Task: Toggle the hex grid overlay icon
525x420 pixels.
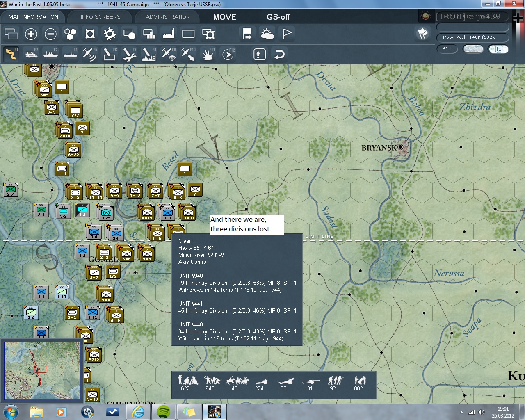Action: pos(70,34)
